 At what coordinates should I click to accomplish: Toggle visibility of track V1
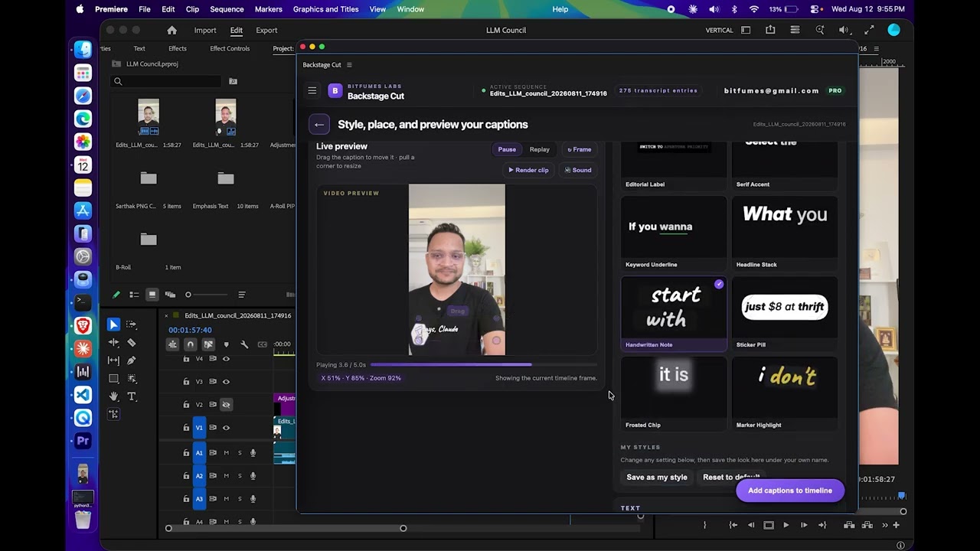(226, 428)
